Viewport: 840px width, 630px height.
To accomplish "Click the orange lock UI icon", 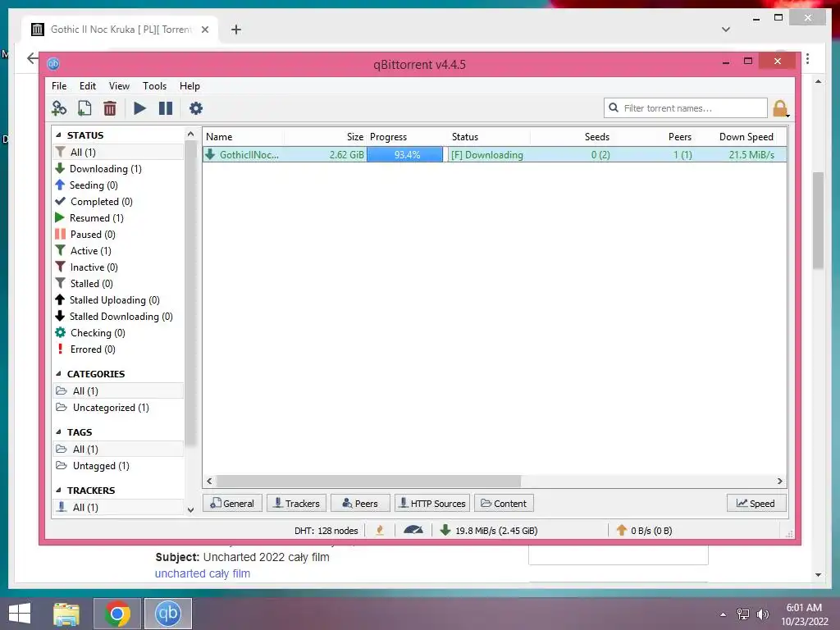I will point(781,108).
